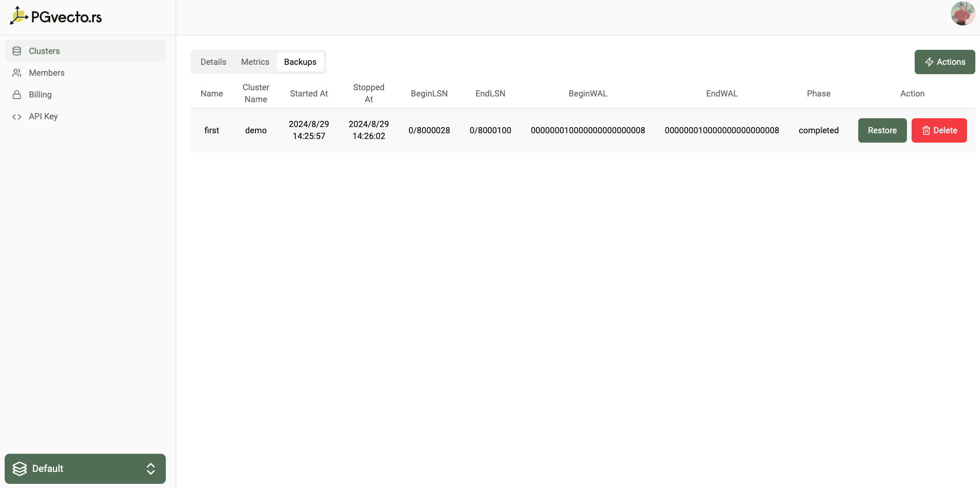Click the PGvecto.rs logo icon
The height and width of the screenshot is (488, 980).
tap(19, 16)
